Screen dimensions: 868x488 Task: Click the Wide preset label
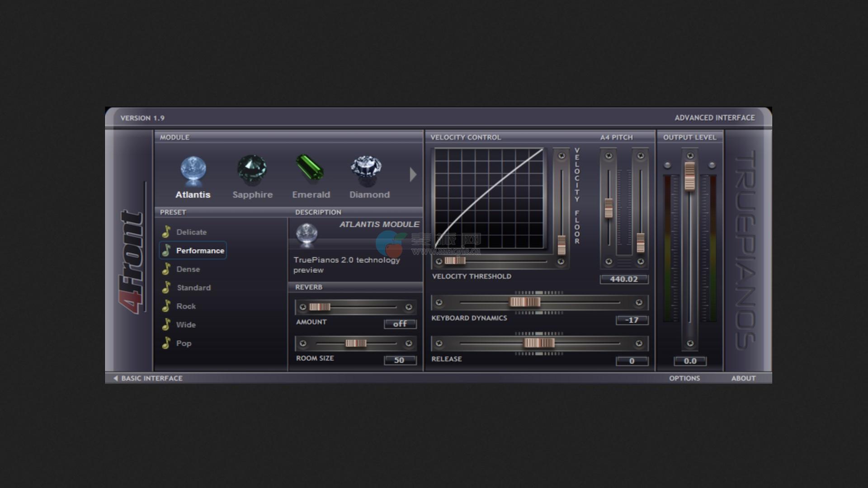click(186, 324)
